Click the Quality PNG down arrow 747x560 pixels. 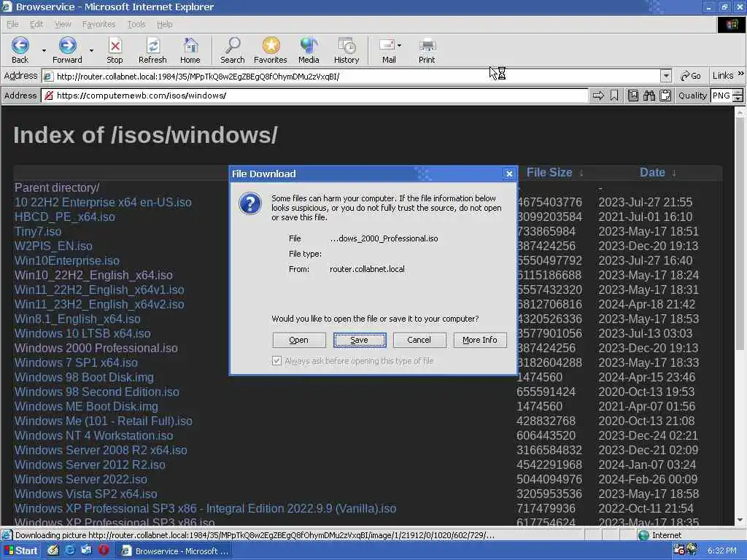point(738,98)
